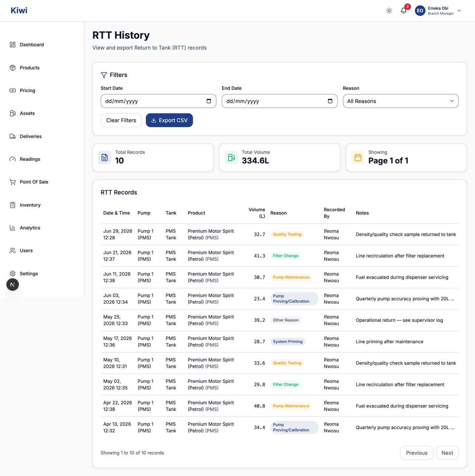
Task: Go to Deliveries in sidebar
Action: pos(31,136)
